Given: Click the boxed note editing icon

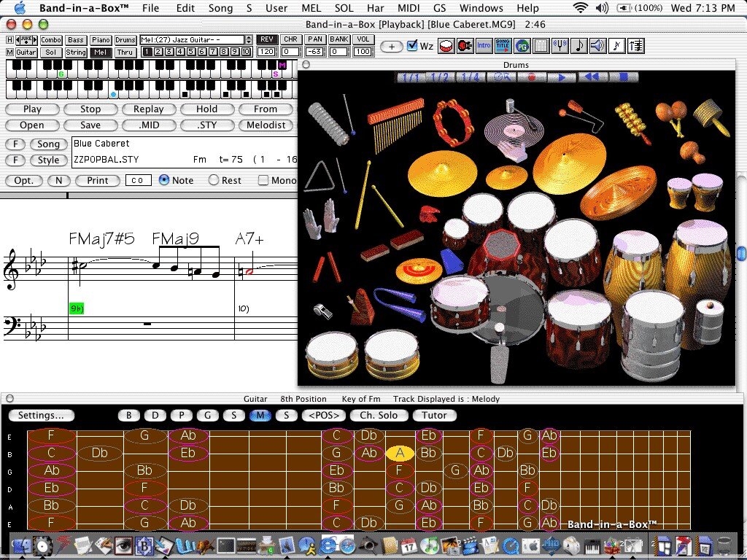Looking at the screenshot, I should 617,46.
